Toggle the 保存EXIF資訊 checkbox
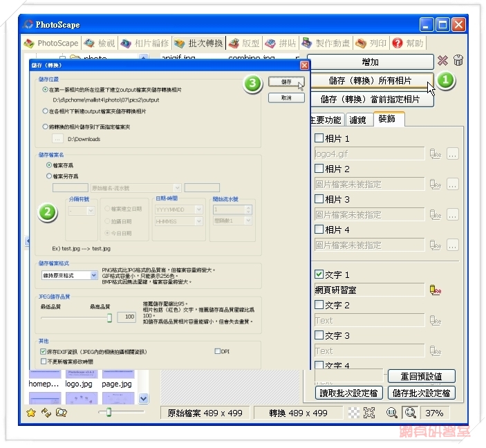This screenshot has width=486, height=448. [x=43, y=351]
